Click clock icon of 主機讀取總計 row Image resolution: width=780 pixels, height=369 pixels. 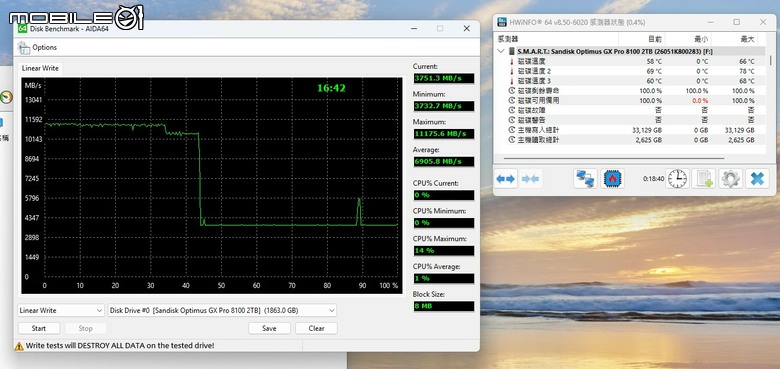click(512, 140)
